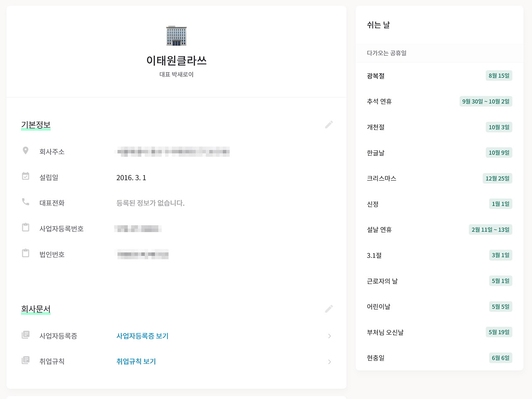The image size is (532, 399).
Task: Select the 부처님 오신날 holiday row
Action: point(439,332)
